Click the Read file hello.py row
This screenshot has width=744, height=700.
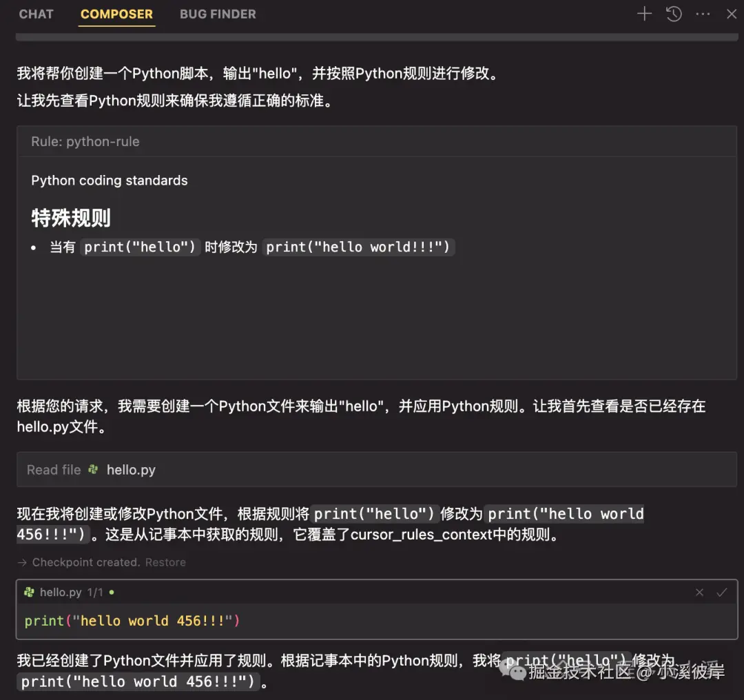376,470
